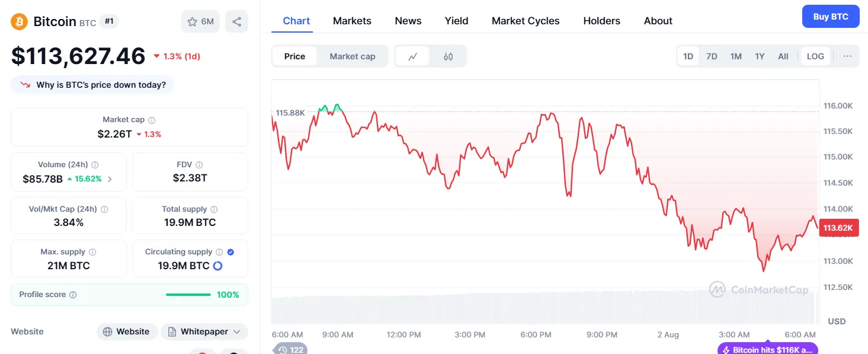The width and height of the screenshot is (868, 354).
Task: Select the Price toggle above the chart
Action: tap(295, 56)
